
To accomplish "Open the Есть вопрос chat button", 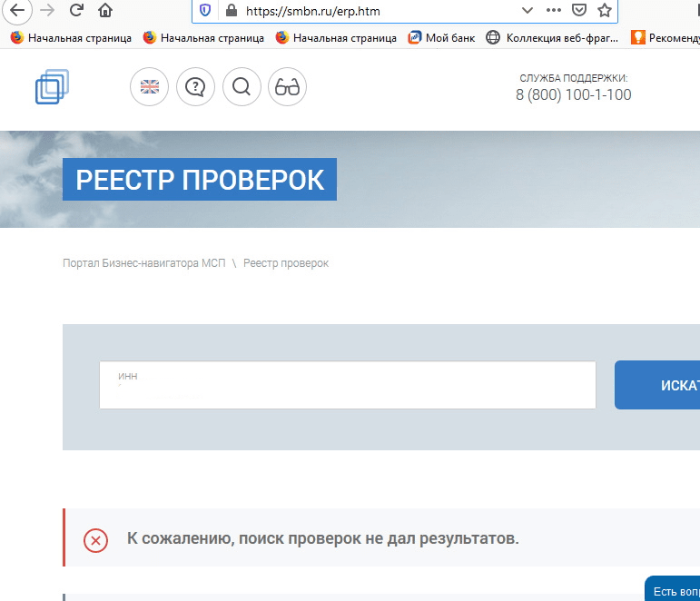I will pos(673,588).
